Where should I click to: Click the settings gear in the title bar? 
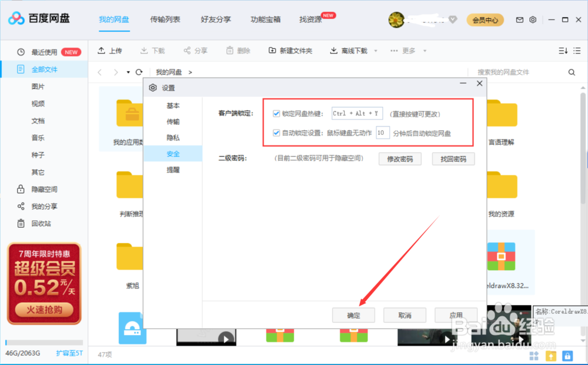pyautogui.click(x=533, y=19)
